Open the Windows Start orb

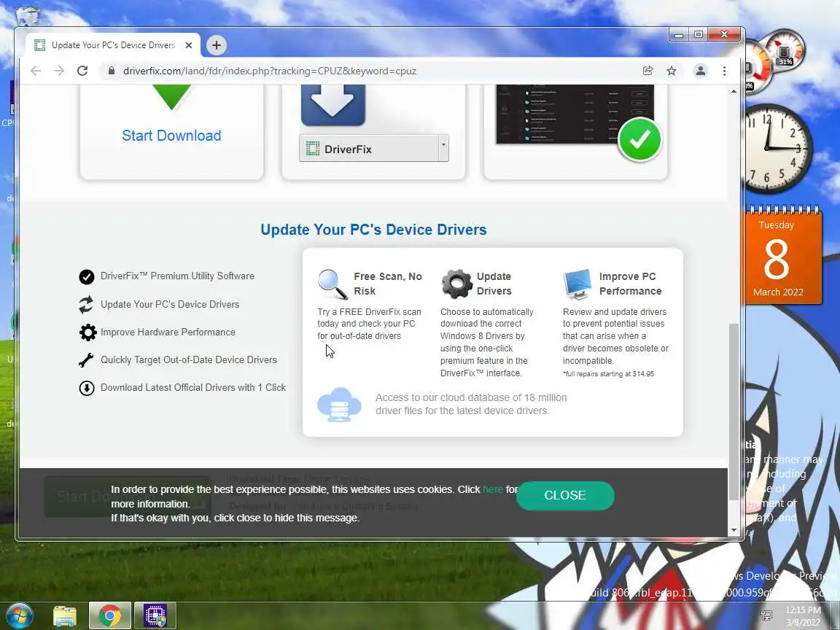(19, 615)
